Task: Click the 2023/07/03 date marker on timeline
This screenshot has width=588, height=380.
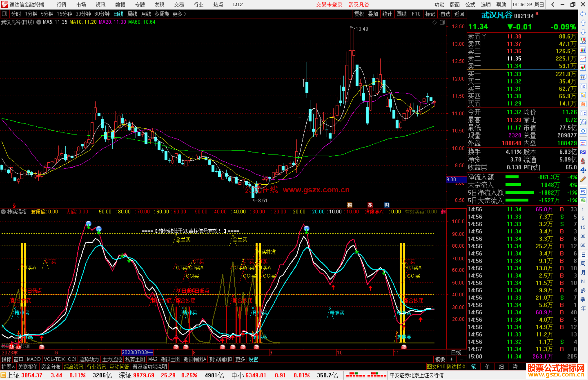Action: (137, 352)
